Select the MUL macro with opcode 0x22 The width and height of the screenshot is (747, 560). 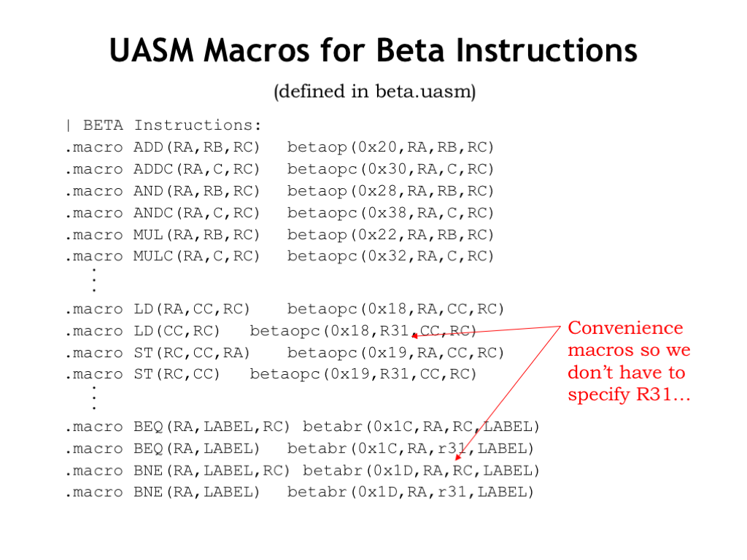coord(279,235)
